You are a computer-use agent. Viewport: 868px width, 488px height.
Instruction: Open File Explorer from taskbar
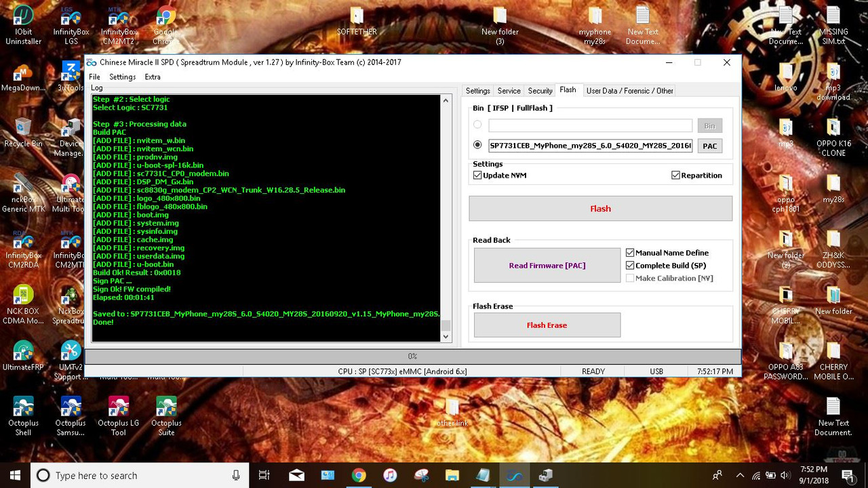[x=452, y=475]
